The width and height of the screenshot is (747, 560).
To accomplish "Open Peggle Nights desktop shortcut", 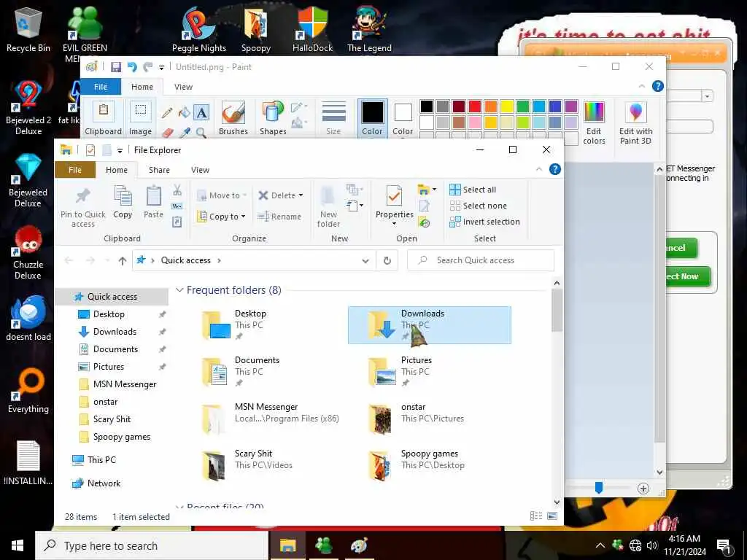I will 198,29.
